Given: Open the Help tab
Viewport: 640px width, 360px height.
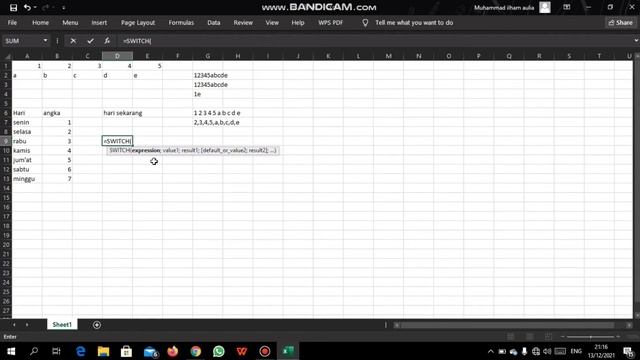Looking at the screenshot, I should [298, 22].
